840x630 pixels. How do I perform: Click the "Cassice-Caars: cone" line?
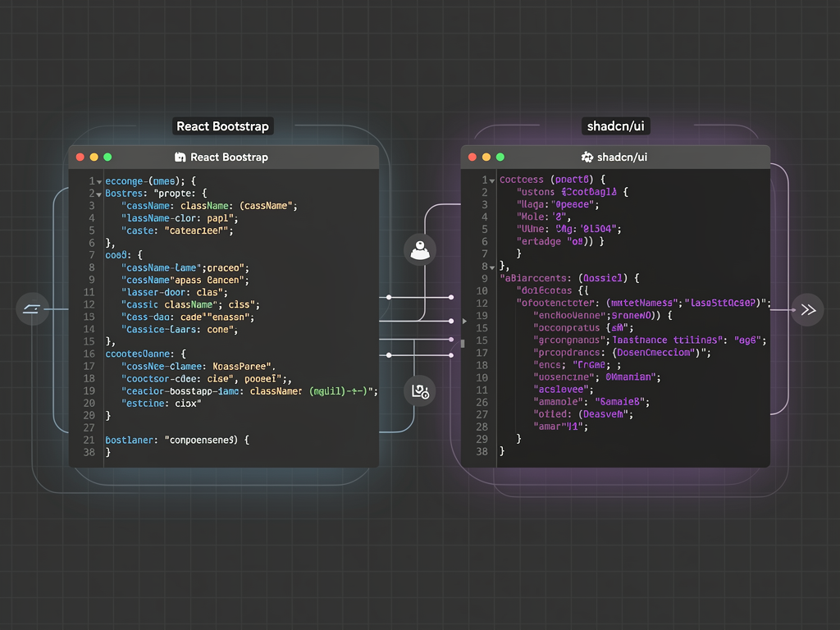180,329
